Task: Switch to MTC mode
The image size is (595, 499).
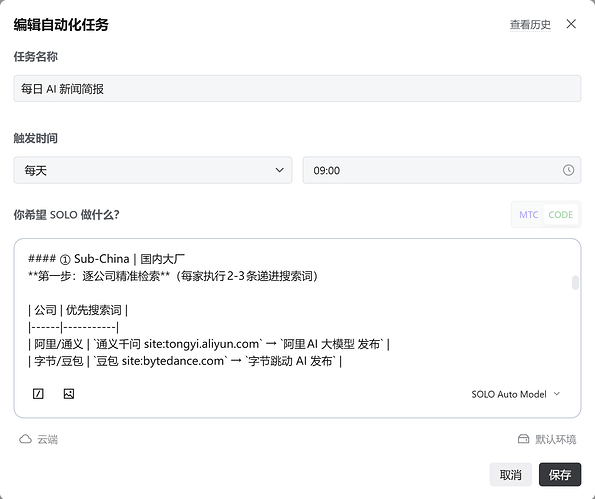Action: (x=528, y=215)
